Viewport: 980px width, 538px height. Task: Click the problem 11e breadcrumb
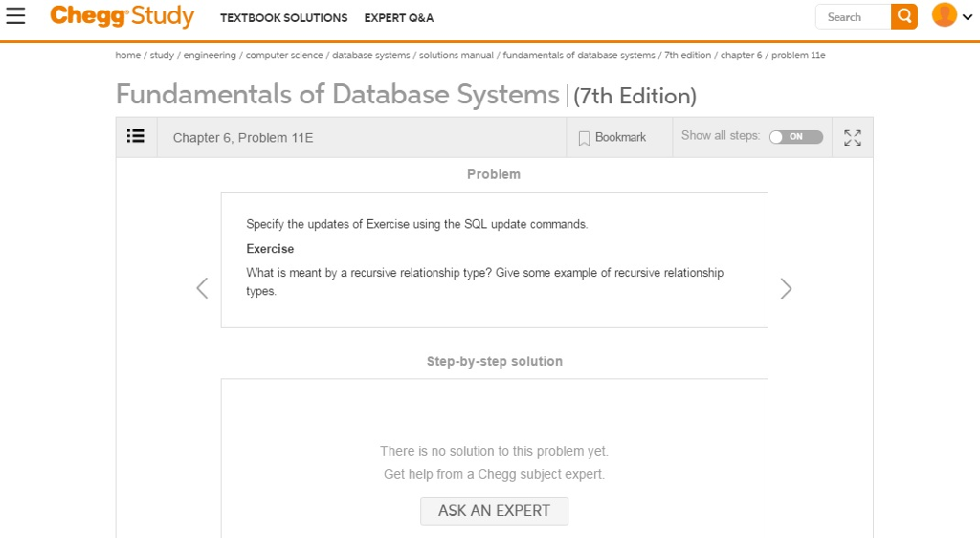tap(798, 55)
